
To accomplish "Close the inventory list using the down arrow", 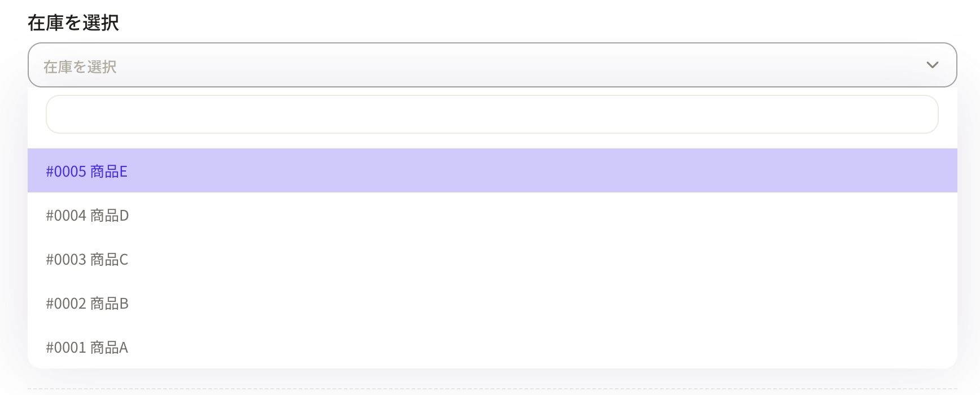I will (932, 65).
